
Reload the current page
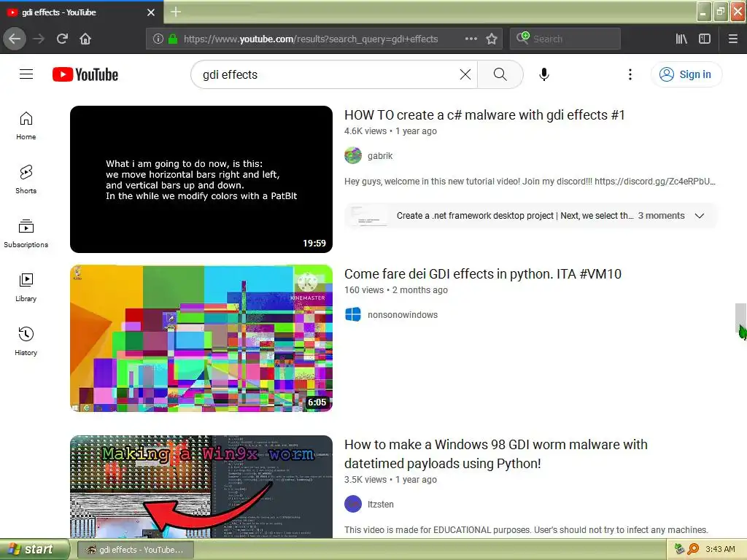click(62, 39)
